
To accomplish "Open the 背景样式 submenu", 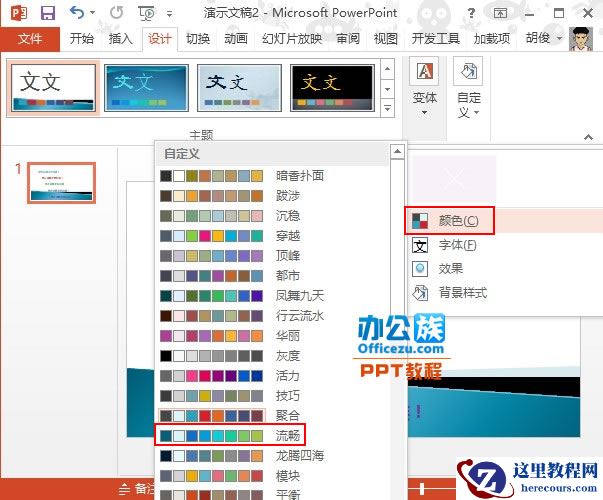I will pyautogui.click(x=505, y=293).
